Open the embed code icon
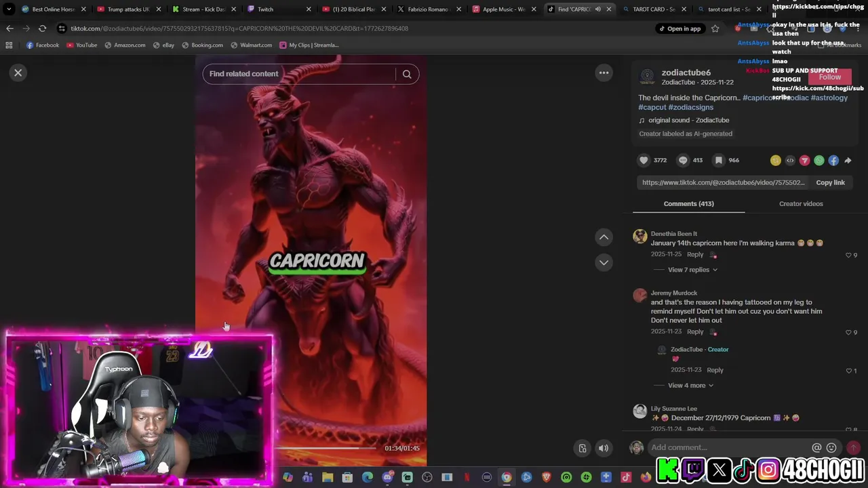 (790, 161)
